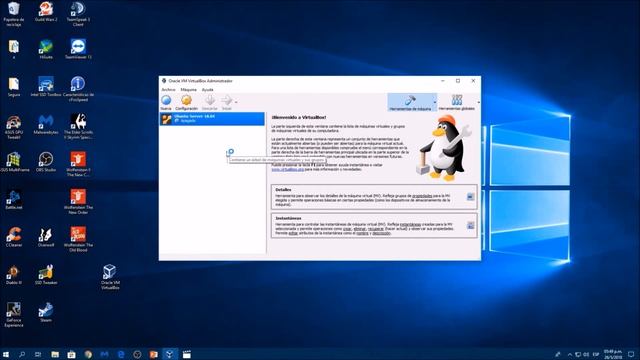Select Wolfenstein II The New Colossus icon
Screen dimensions: 640x360
[x=78, y=164]
